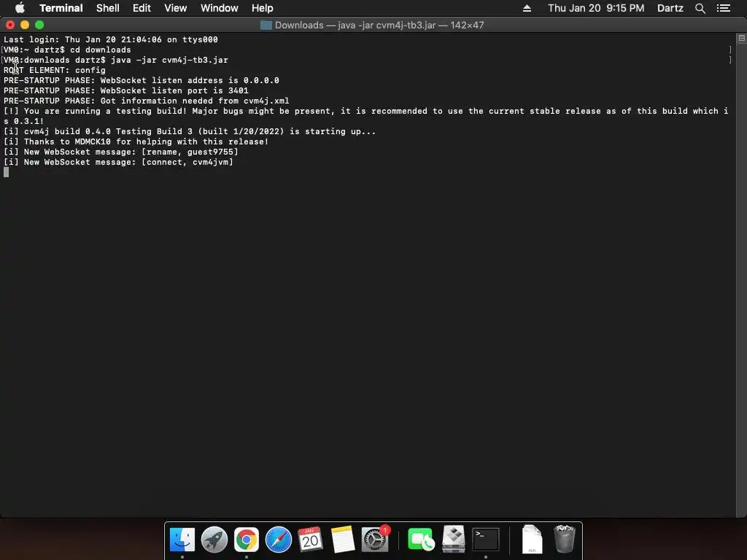Open Notes in the Dock
The width and height of the screenshot is (747, 560).
tap(343, 540)
